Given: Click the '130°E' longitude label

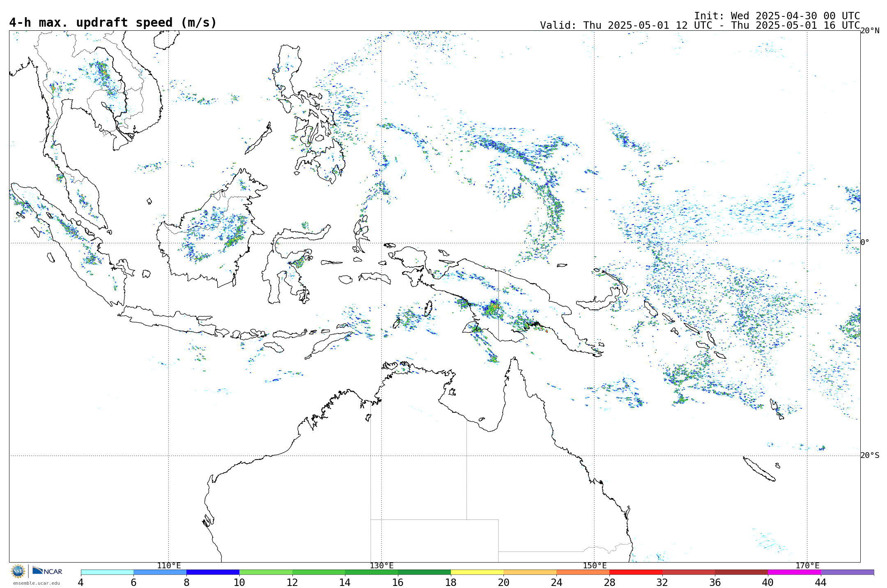Looking at the screenshot, I should [382, 566].
